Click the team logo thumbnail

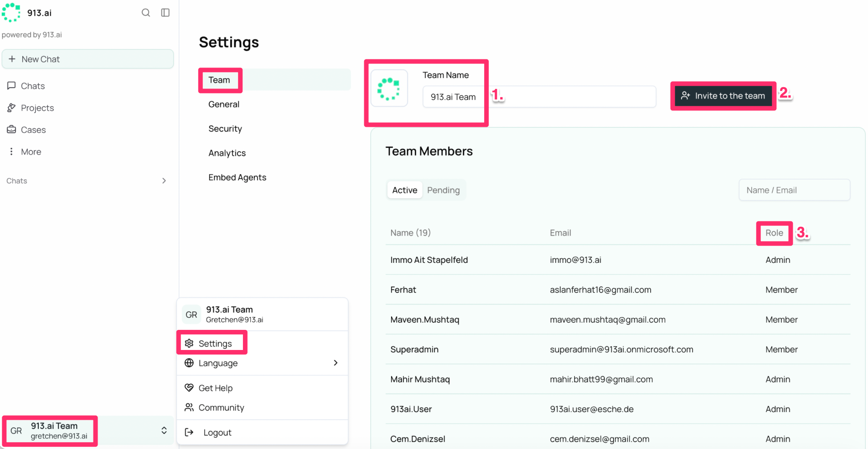point(389,89)
